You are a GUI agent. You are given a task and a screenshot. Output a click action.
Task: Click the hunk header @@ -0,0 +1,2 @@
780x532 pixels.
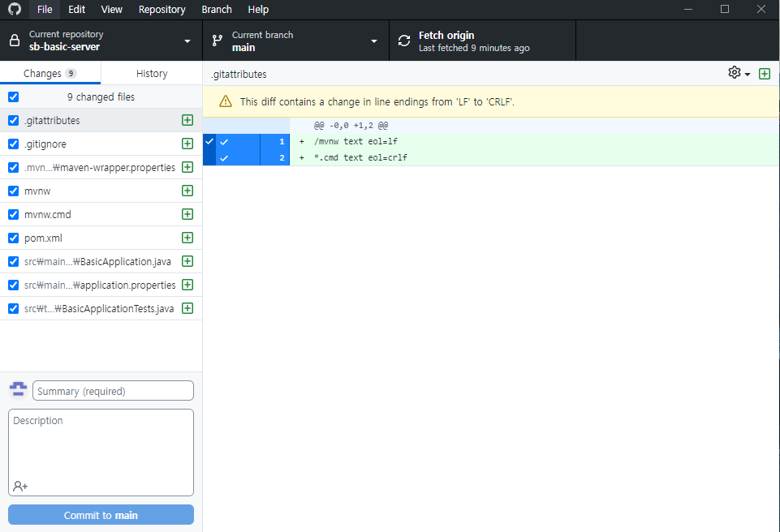(x=351, y=126)
